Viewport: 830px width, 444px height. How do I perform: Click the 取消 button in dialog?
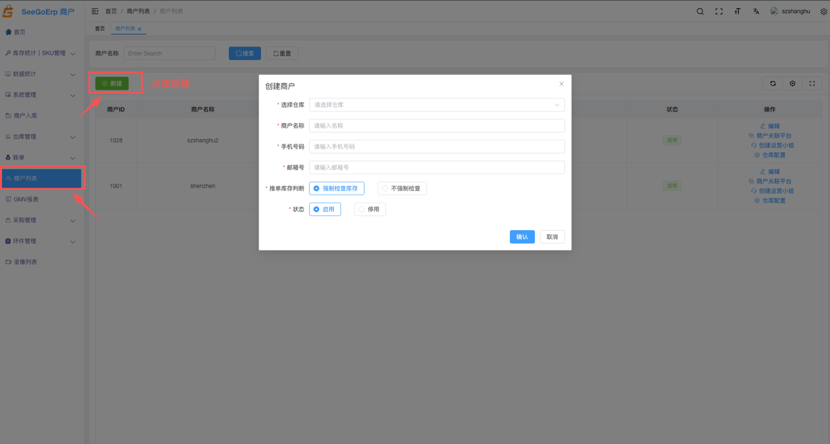(x=552, y=237)
